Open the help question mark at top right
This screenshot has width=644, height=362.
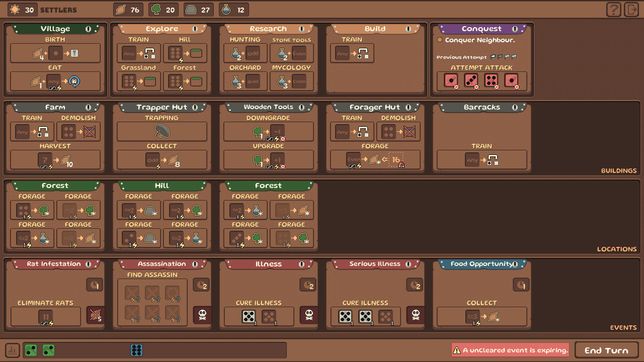pos(613,9)
